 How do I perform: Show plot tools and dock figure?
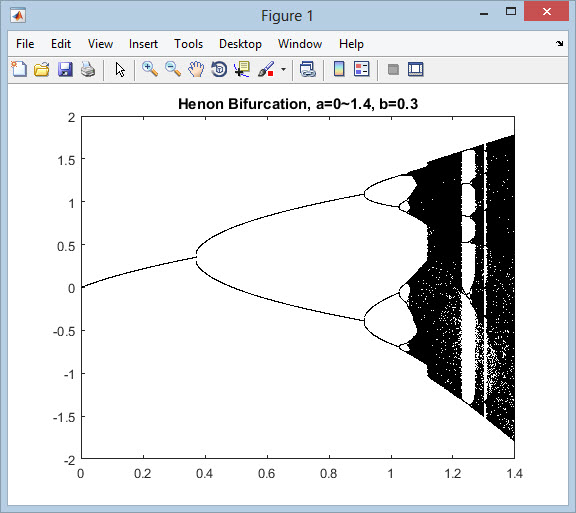point(416,69)
